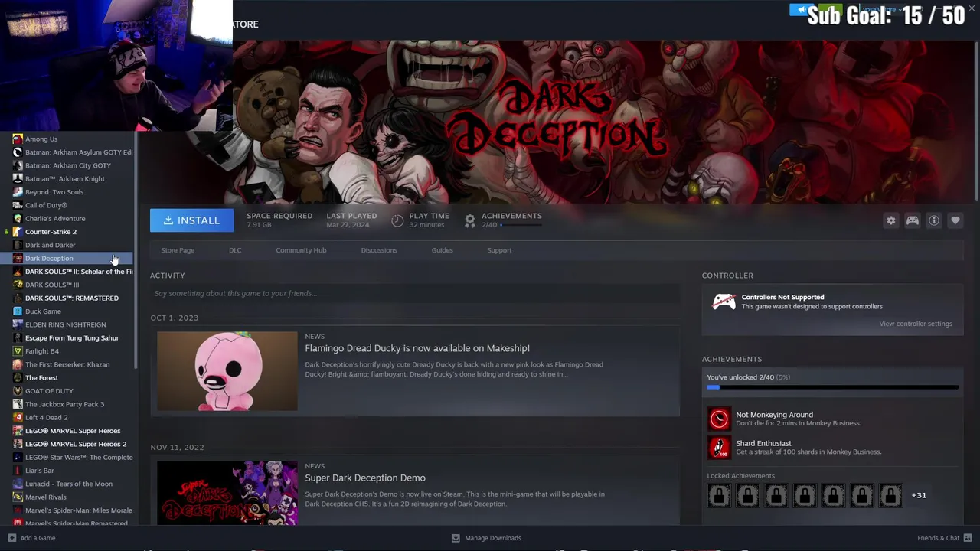Screen dimensions: 980x551
Task: Open the Discussions tab
Action: click(379, 250)
